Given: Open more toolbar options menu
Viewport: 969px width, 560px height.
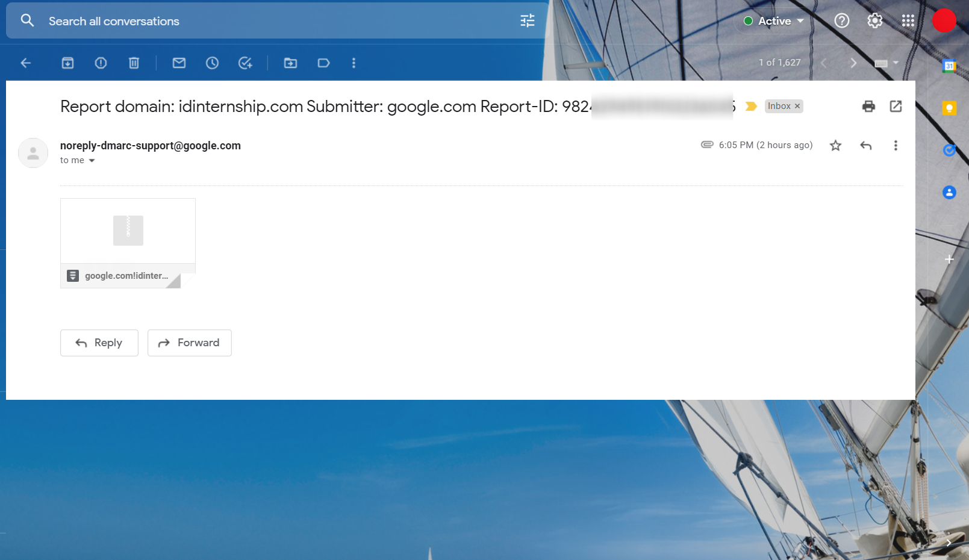Looking at the screenshot, I should 354,63.
